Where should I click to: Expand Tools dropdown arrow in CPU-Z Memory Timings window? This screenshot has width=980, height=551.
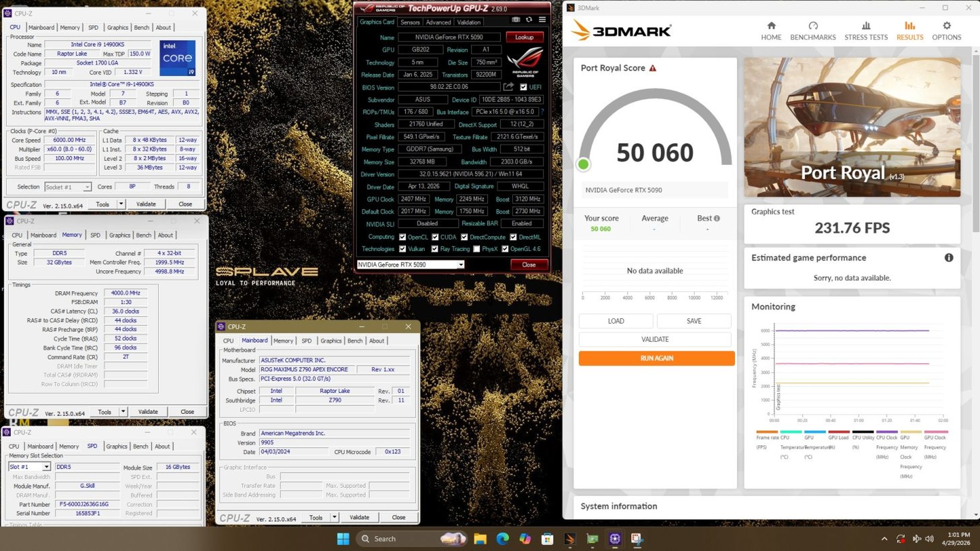click(123, 411)
